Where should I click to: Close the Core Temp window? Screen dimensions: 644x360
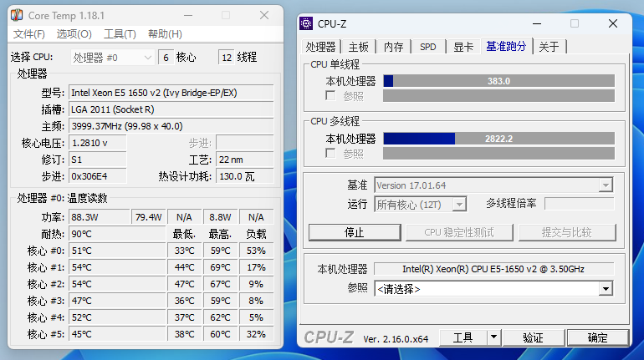(x=264, y=16)
